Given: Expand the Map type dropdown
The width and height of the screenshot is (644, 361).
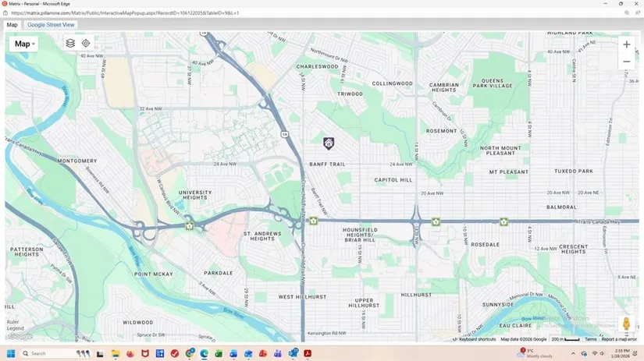Looking at the screenshot, I should (25, 44).
